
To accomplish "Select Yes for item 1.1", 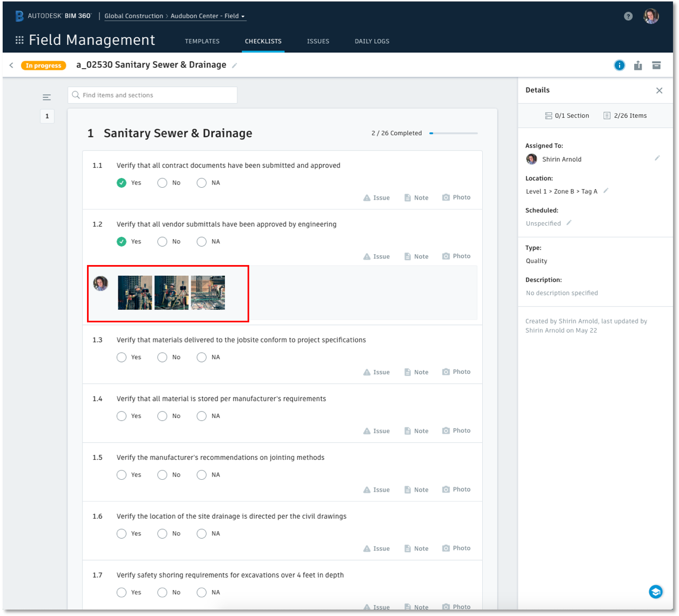I will pos(122,183).
